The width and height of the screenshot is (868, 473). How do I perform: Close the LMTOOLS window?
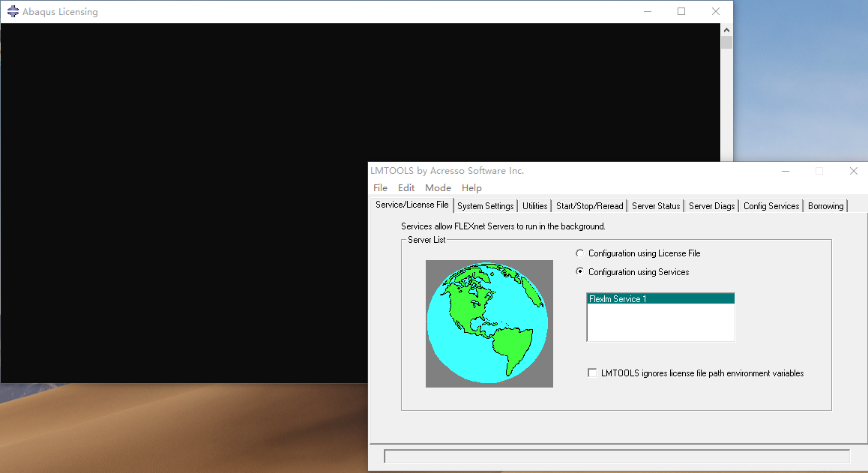[x=853, y=171]
